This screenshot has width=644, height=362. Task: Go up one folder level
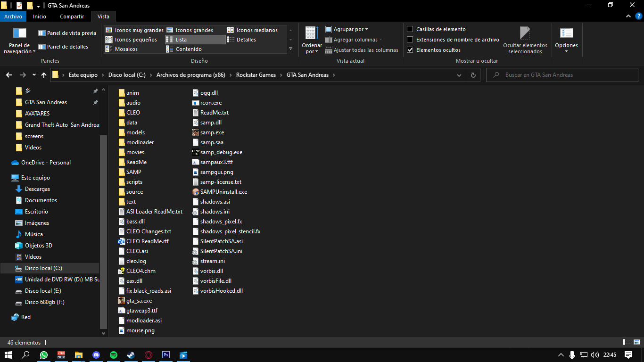click(x=44, y=75)
